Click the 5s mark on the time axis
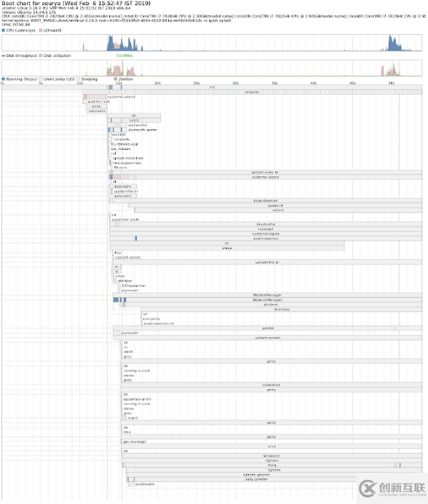This screenshot has height=504, width=428. [41, 84]
